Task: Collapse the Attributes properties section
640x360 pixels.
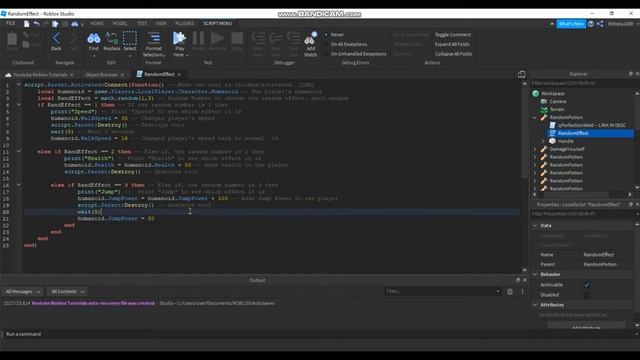Action: (535, 305)
